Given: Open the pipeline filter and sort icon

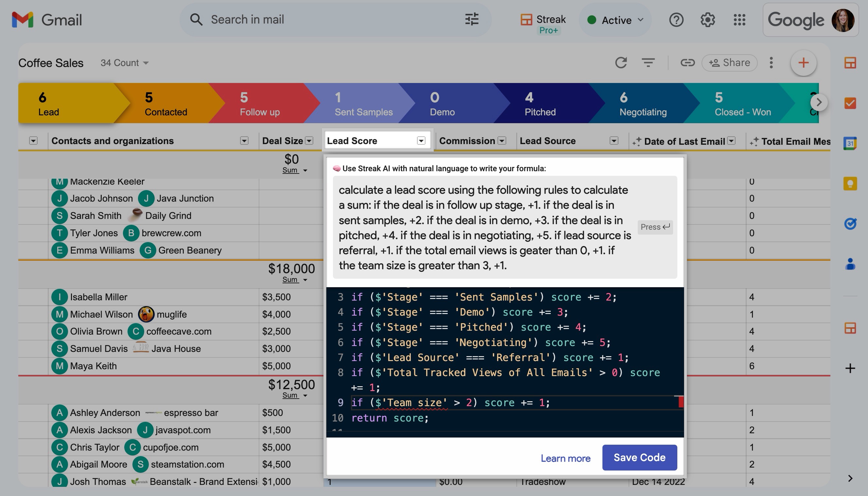Looking at the screenshot, I should pos(648,63).
